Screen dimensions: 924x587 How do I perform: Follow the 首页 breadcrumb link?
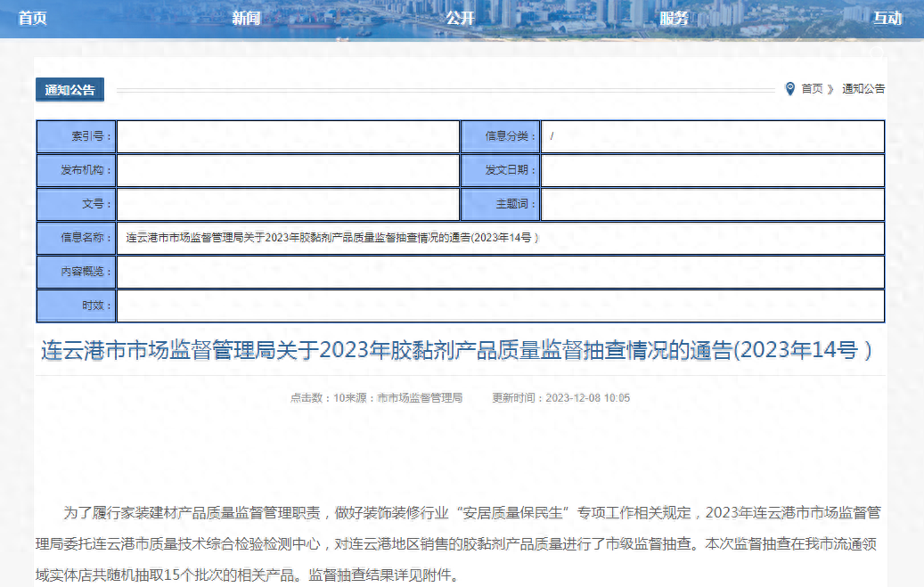812,89
